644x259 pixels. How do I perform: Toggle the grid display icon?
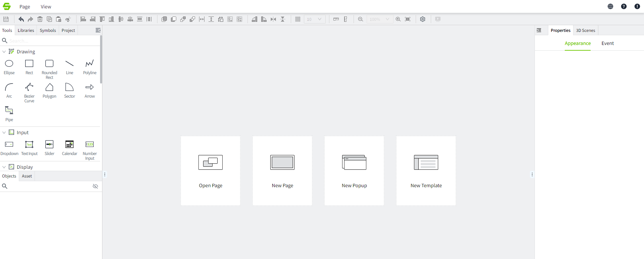click(298, 19)
